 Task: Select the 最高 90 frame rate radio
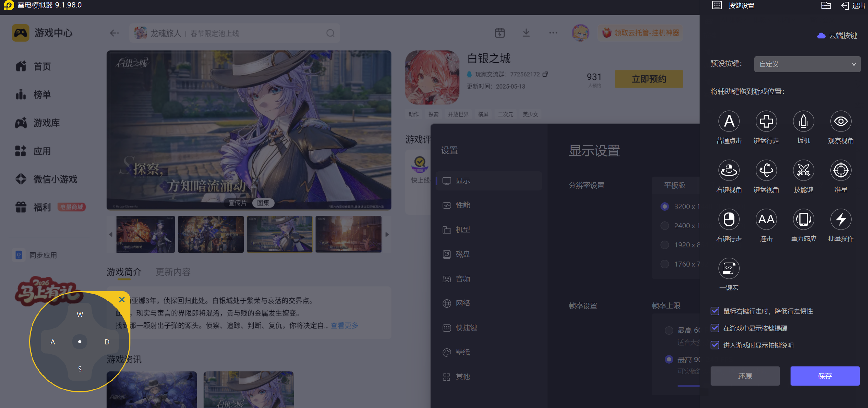[x=669, y=359]
